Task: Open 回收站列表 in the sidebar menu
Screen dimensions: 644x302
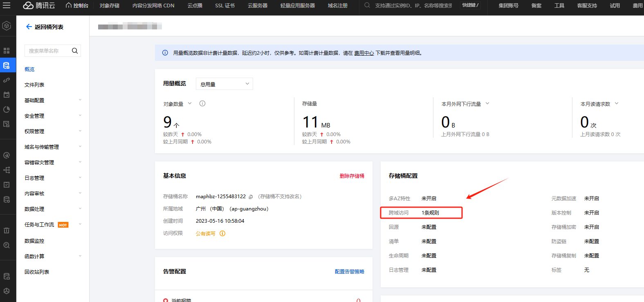Action: click(37, 272)
